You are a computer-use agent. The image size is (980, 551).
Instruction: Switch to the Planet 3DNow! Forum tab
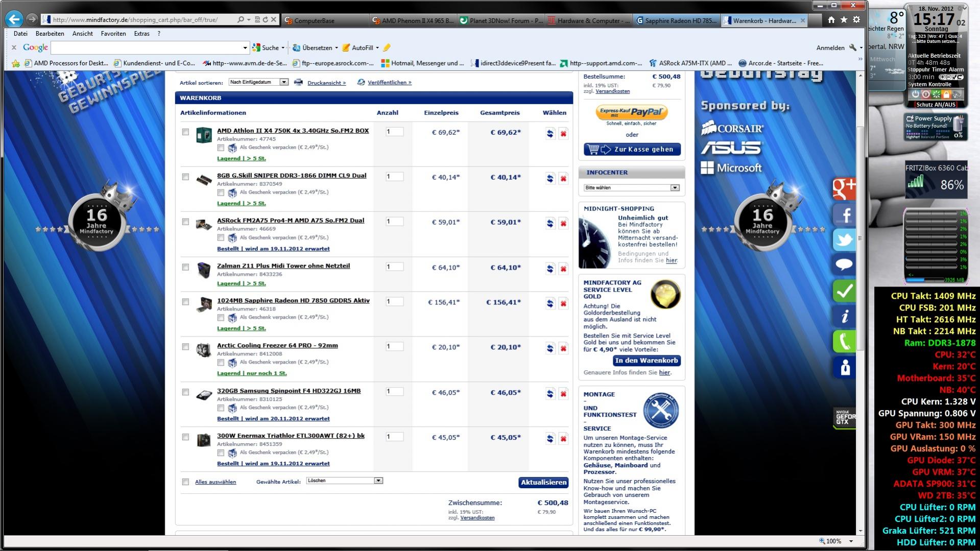[x=501, y=20]
